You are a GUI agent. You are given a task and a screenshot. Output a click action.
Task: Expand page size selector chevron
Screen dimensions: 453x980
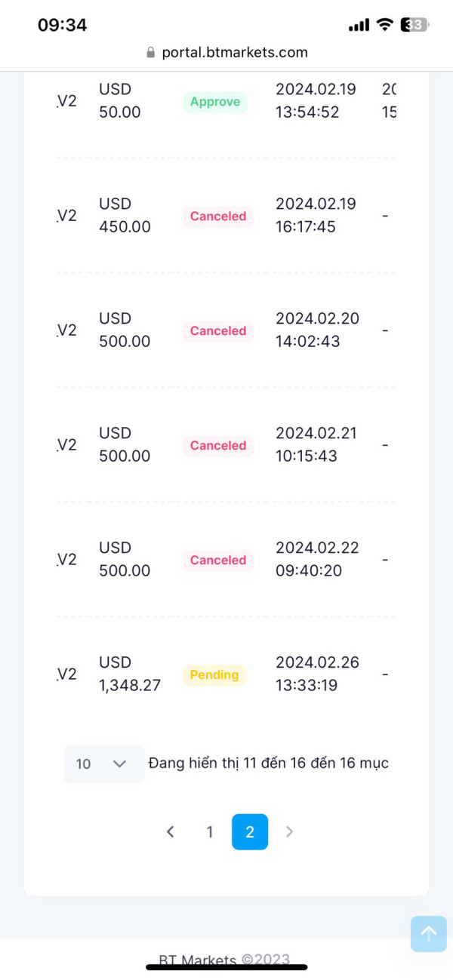119,763
